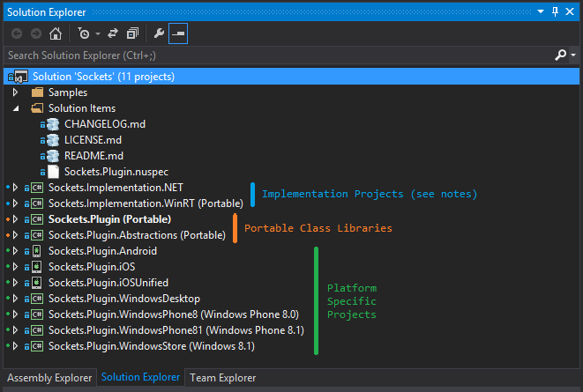The height and width of the screenshot is (392, 583).
Task: Select Sockets.Plugin.Android project name
Action: tap(102, 251)
